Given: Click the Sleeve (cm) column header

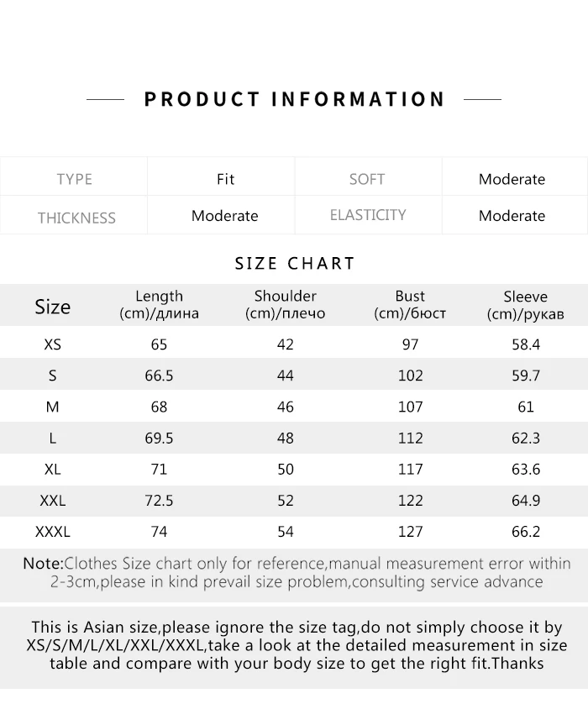Looking at the screenshot, I should click(x=525, y=305).
